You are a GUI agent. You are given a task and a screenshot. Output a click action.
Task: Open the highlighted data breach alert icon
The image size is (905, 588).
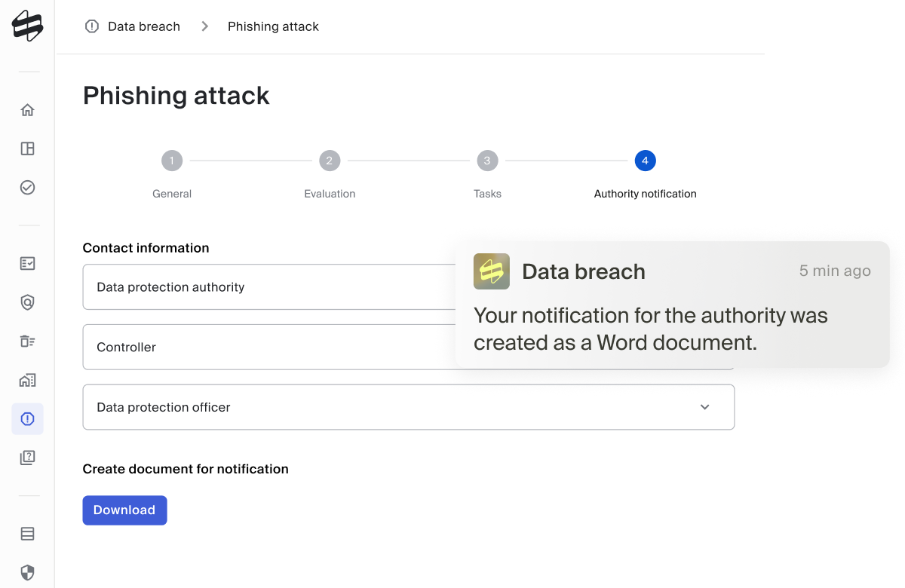(x=27, y=419)
